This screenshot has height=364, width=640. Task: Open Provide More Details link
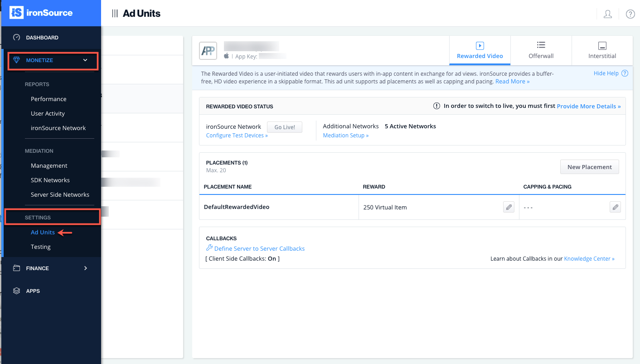589,106
